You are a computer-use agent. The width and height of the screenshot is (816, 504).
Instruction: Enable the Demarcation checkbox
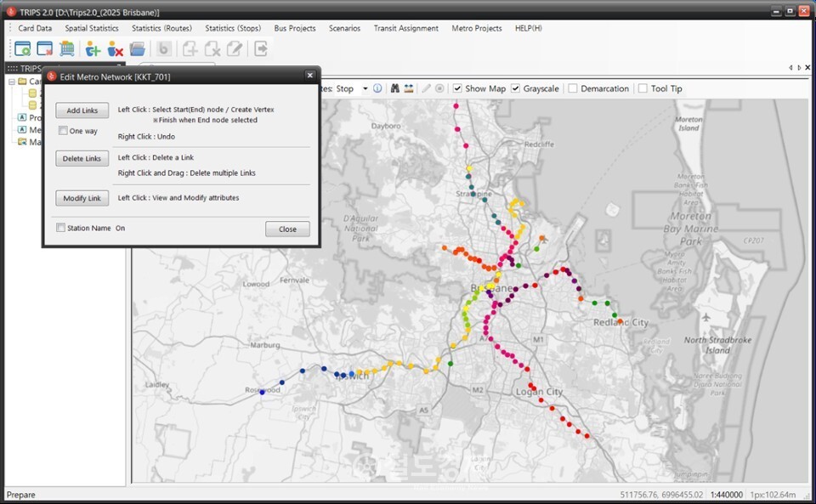(573, 88)
